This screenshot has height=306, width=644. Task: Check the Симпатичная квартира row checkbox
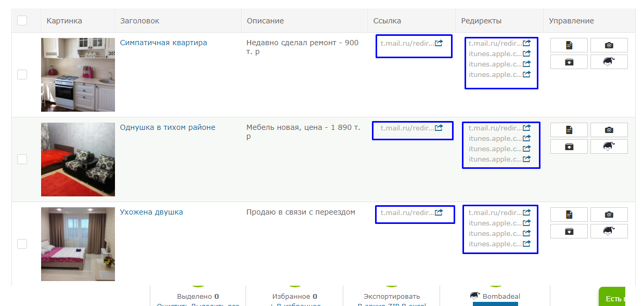point(22,74)
